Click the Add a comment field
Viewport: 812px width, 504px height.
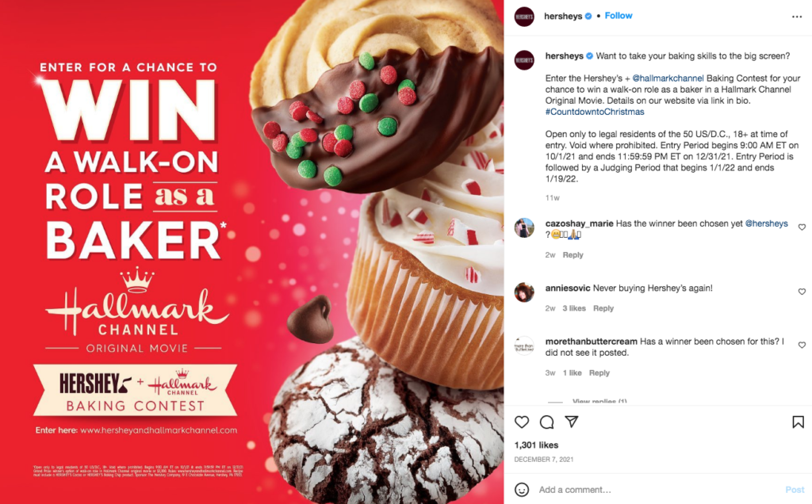(x=657, y=490)
